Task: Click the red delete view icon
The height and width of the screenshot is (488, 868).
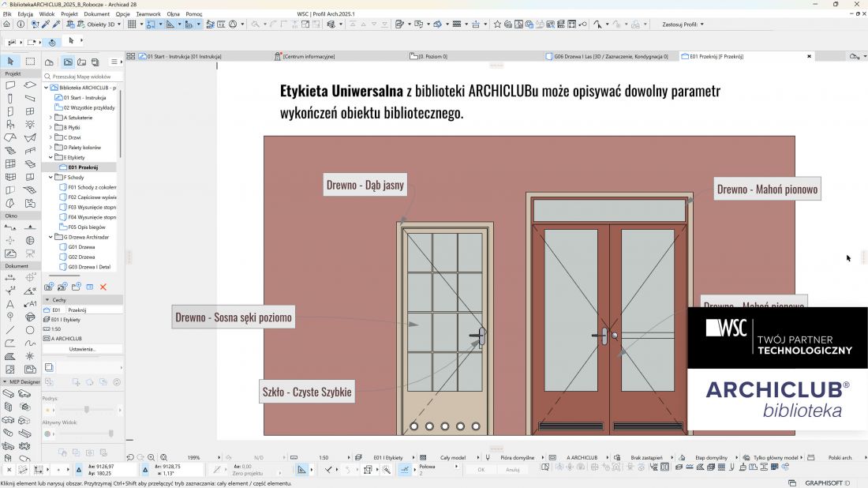Action: click(103, 287)
